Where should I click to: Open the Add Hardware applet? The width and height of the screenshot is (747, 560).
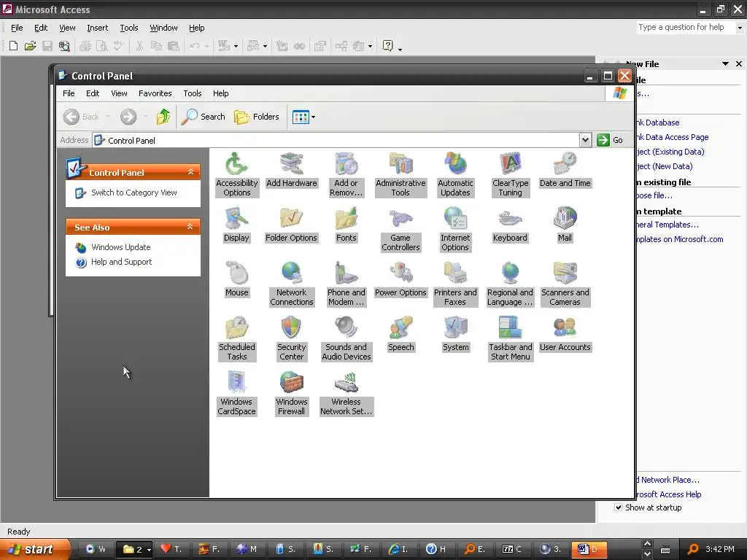[x=292, y=169]
